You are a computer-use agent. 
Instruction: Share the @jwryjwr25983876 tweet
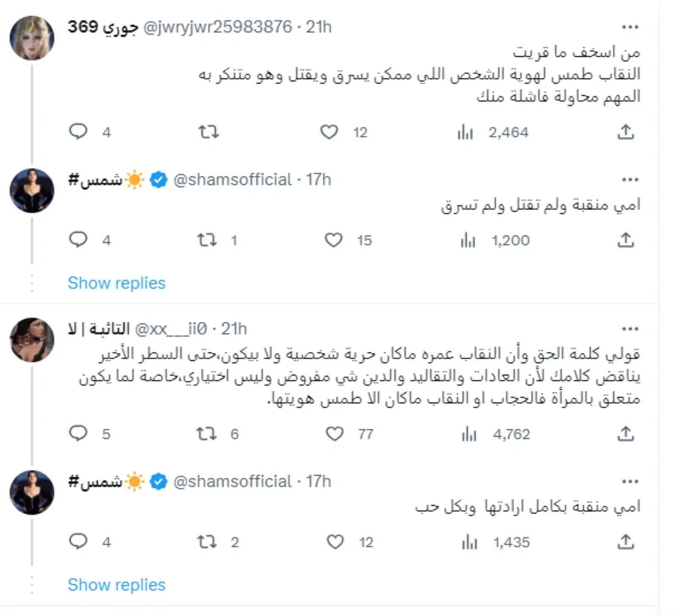[625, 132]
